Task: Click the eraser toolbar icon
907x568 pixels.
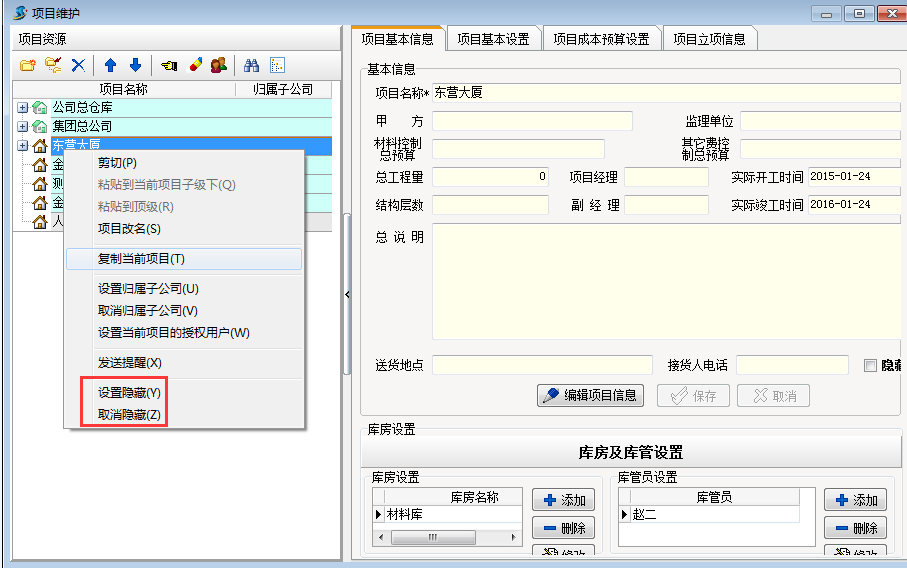Action: 196,65
